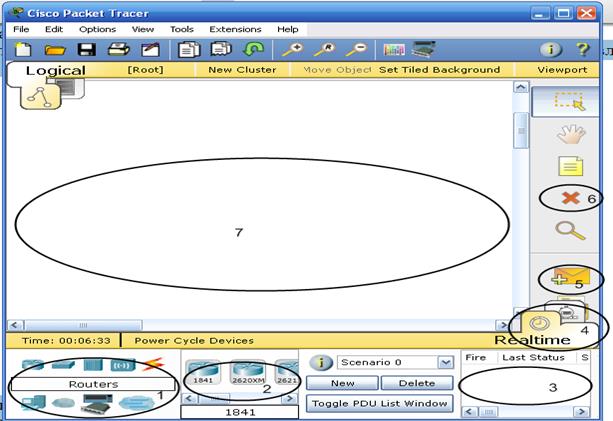
Task: Select the Wireless Devices category icon
Action: (123, 365)
